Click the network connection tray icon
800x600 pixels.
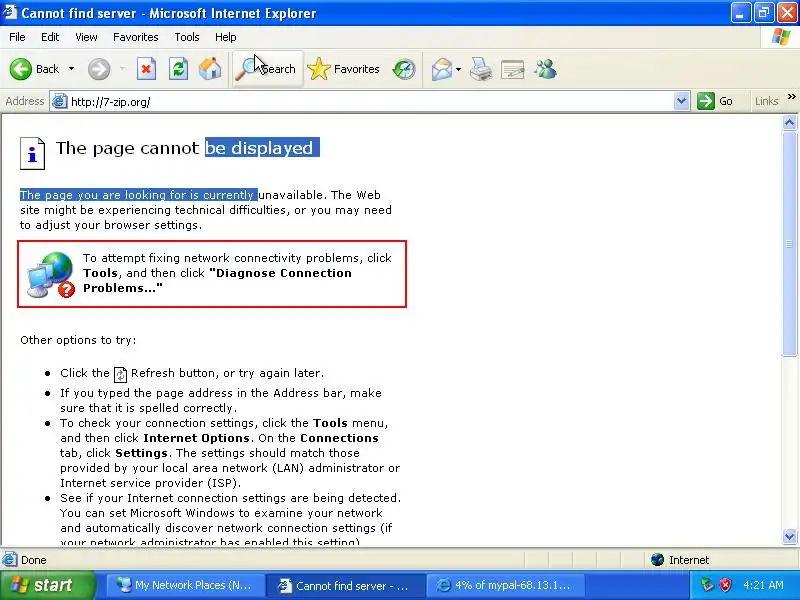(707, 585)
